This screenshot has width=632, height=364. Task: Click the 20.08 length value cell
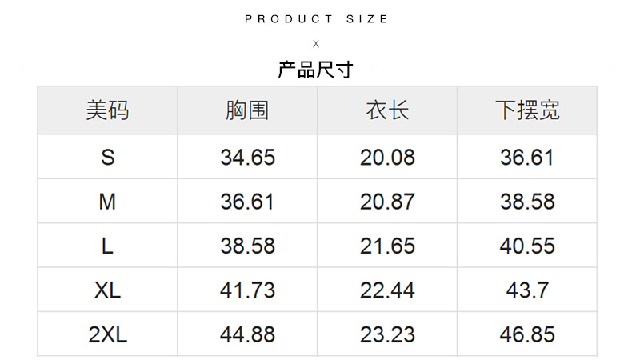click(387, 157)
